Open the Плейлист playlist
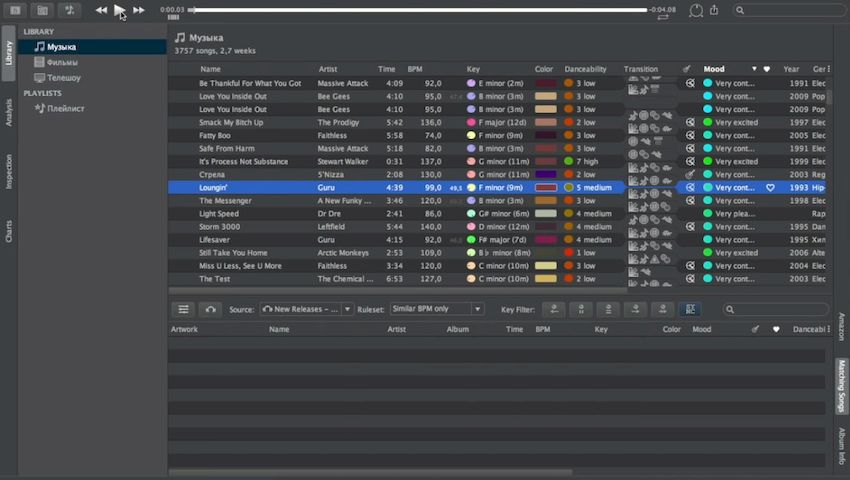 tap(65, 108)
